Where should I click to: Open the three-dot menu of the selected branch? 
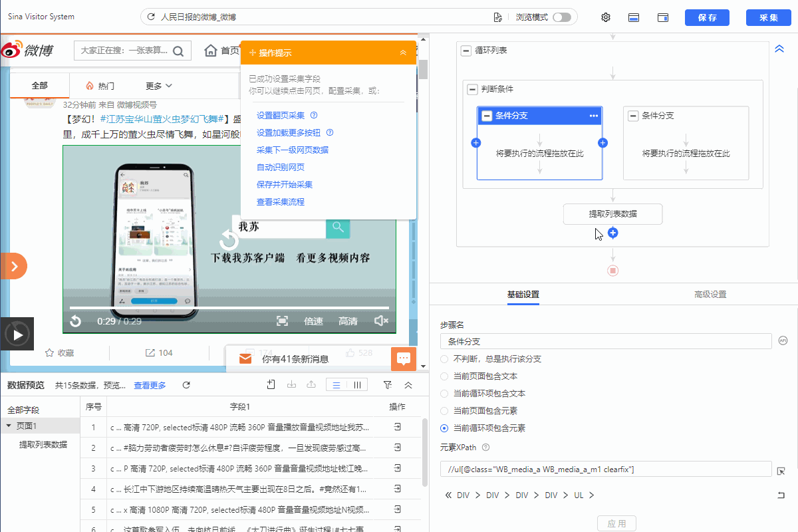pyautogui.click(x=594, y=116)
